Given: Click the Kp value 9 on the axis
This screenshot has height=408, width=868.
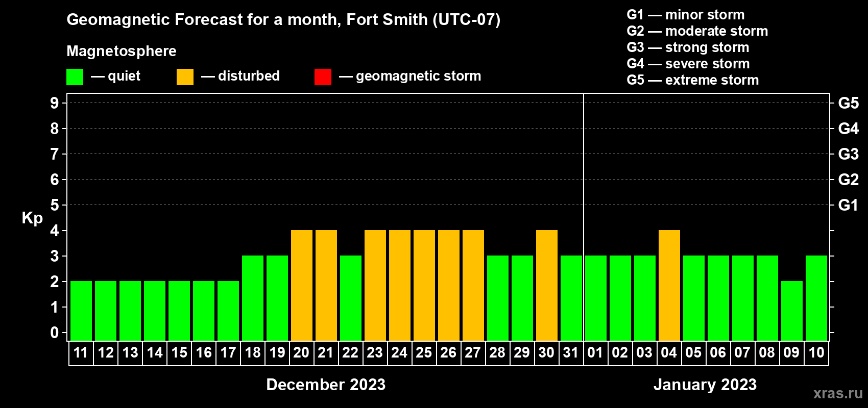Looking at the screenshot, I should (x=54, y=103).
